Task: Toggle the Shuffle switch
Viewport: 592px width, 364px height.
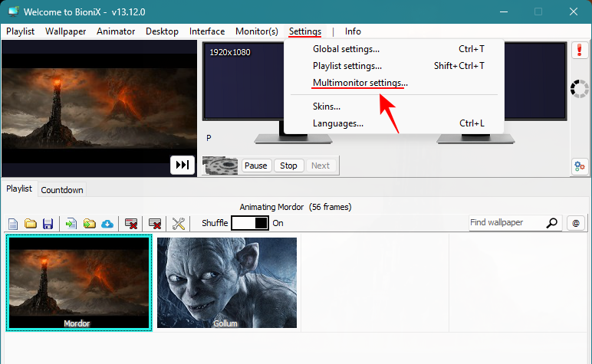Action: 250,223
